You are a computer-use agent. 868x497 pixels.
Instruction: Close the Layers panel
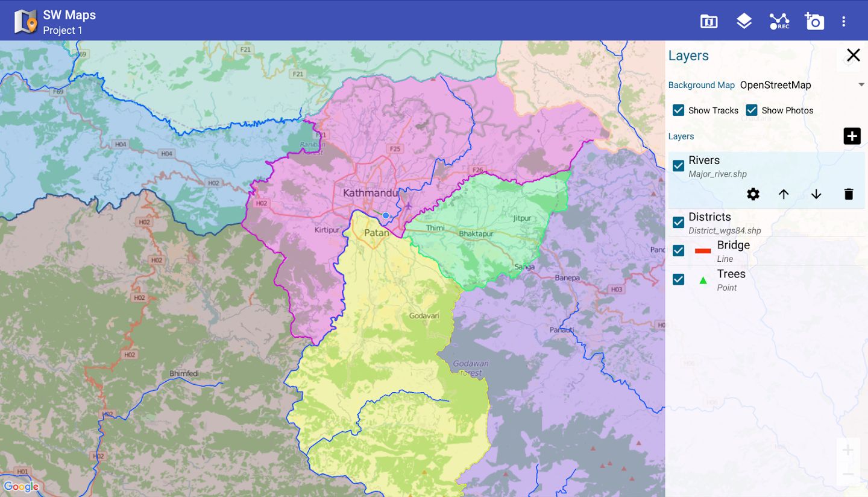(x=854, y=55)
